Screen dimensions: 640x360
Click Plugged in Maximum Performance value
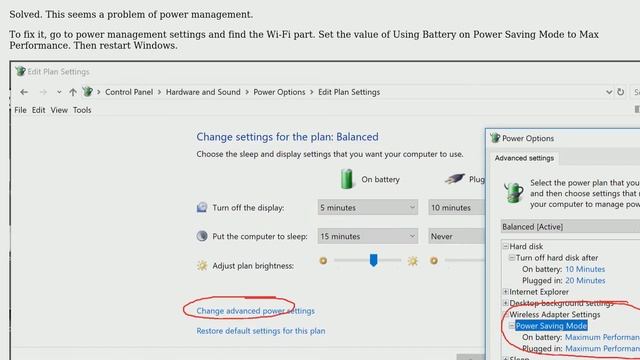coord(602,349)
